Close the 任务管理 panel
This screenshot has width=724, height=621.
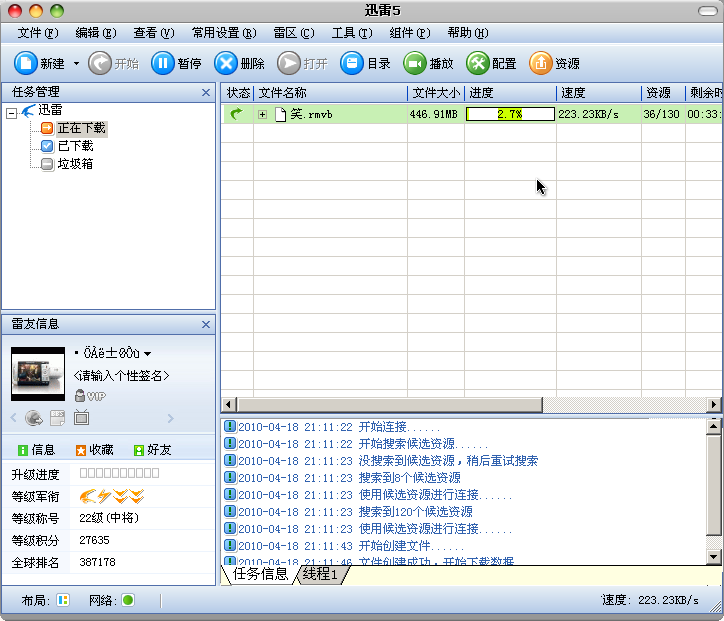(x=206, y=92)
